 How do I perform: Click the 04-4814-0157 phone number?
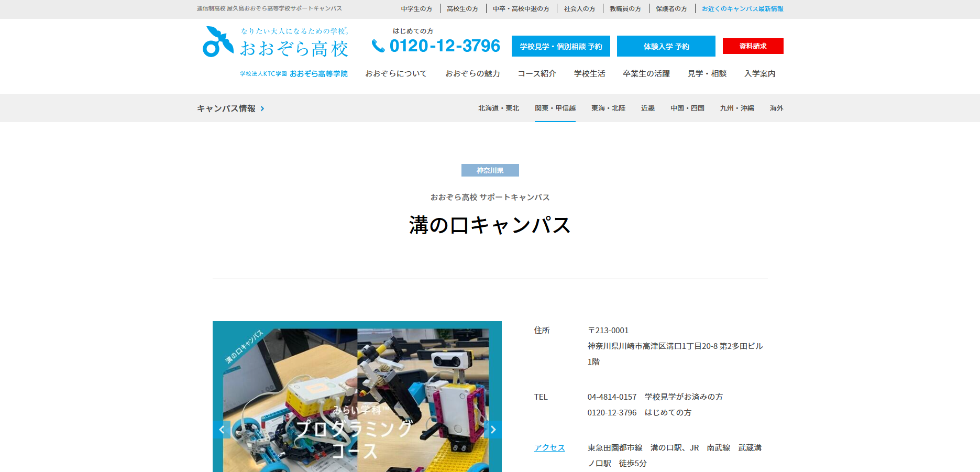tap(612, 397)
